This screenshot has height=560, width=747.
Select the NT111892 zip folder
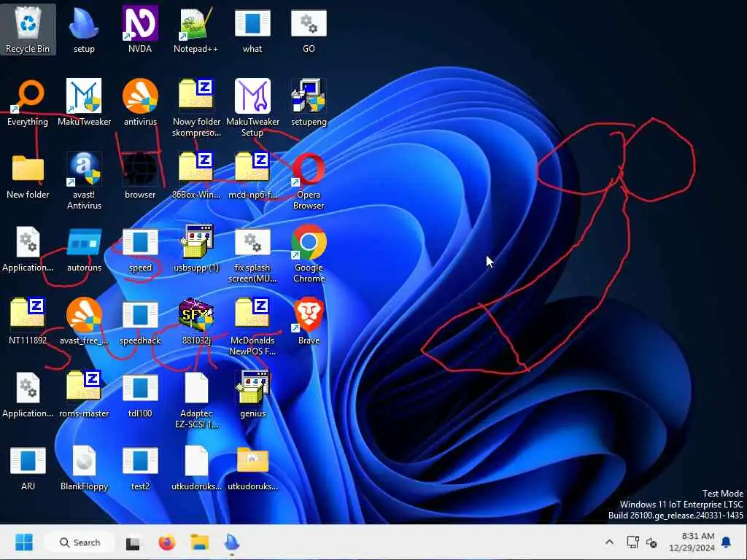click(x=28, y=322)
